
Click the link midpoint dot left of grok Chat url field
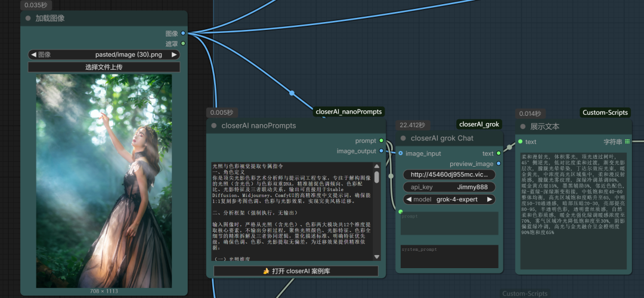(391, 176)
